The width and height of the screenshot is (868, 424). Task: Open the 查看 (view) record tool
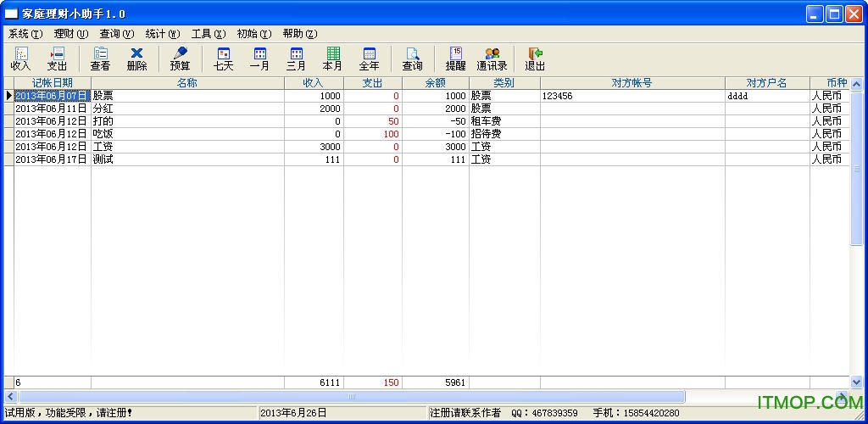point(100,59)
